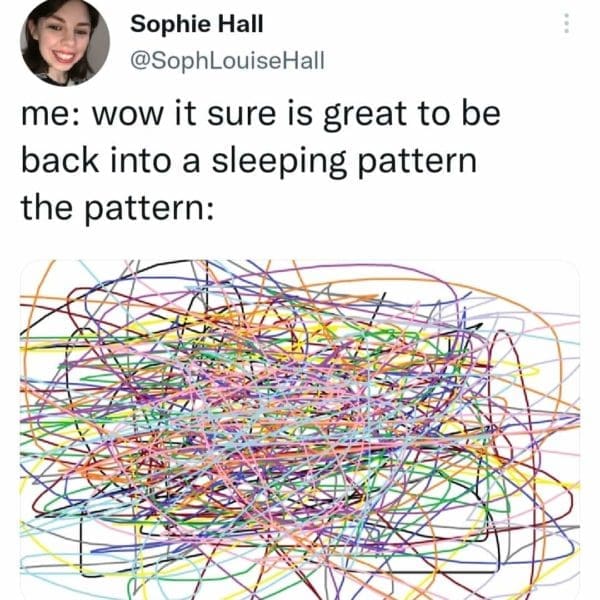Click the word "Hall" in the display name
The width and height of the screenshot is (600, 600).
(241, 24)
